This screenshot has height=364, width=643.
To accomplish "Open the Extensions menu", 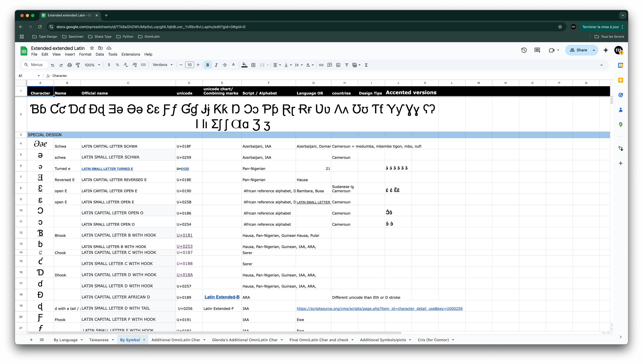I will pyautogui.click(x=131, y=54).
